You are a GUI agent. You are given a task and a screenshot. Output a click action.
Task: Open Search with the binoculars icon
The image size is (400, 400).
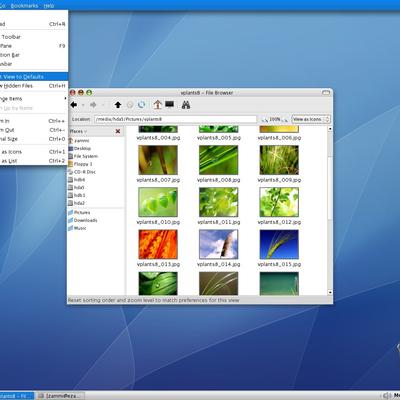tap(186, 105)
